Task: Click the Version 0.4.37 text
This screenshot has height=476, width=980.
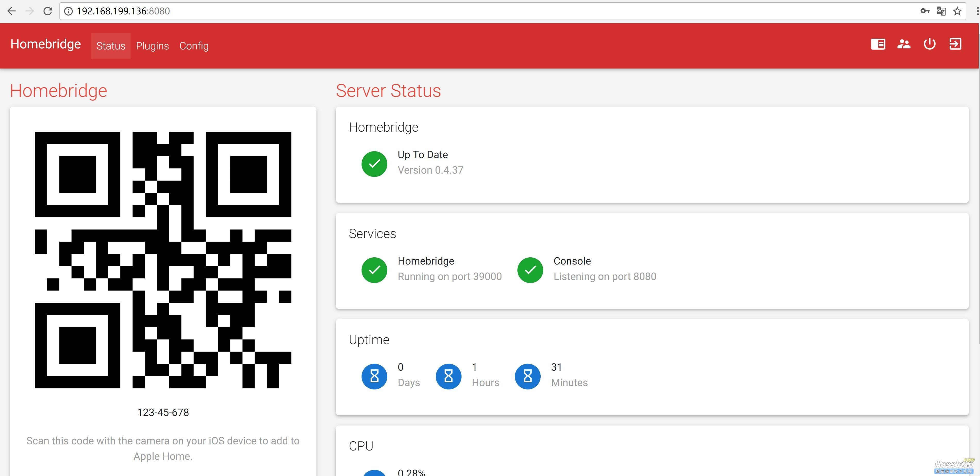Action: pos(430,170)
